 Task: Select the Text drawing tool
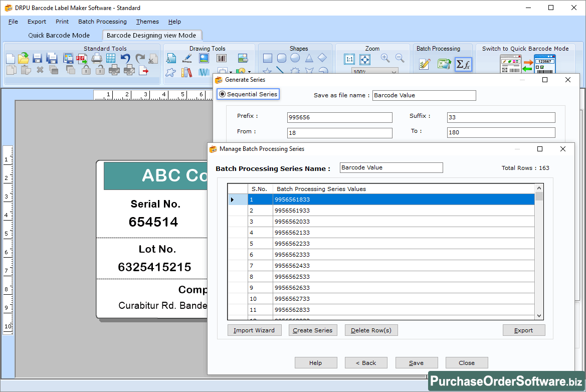(170, 58)
